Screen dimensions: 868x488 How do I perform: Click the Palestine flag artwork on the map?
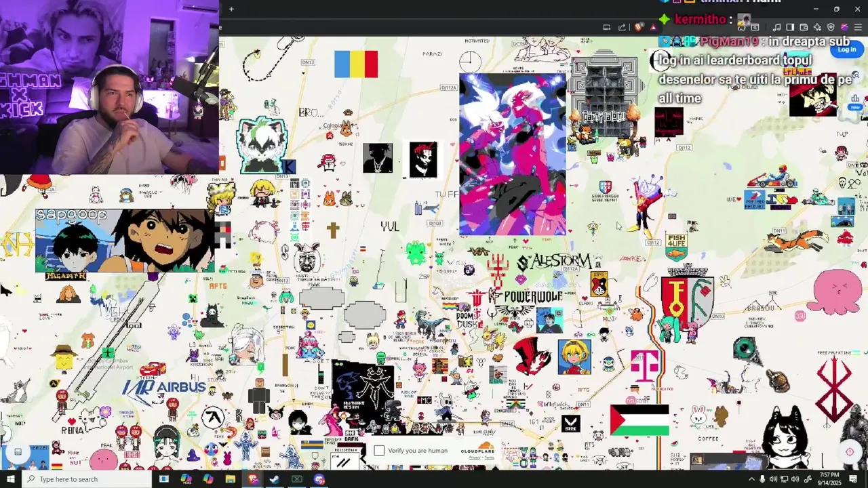pos(639,420)
